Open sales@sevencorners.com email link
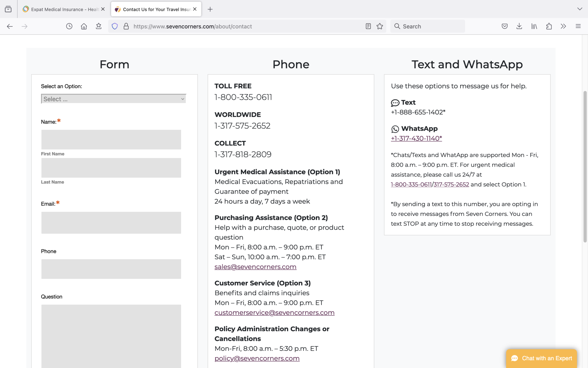Image resolution: width=588 pixels, height=368 pixels. (x=255, y=267)
